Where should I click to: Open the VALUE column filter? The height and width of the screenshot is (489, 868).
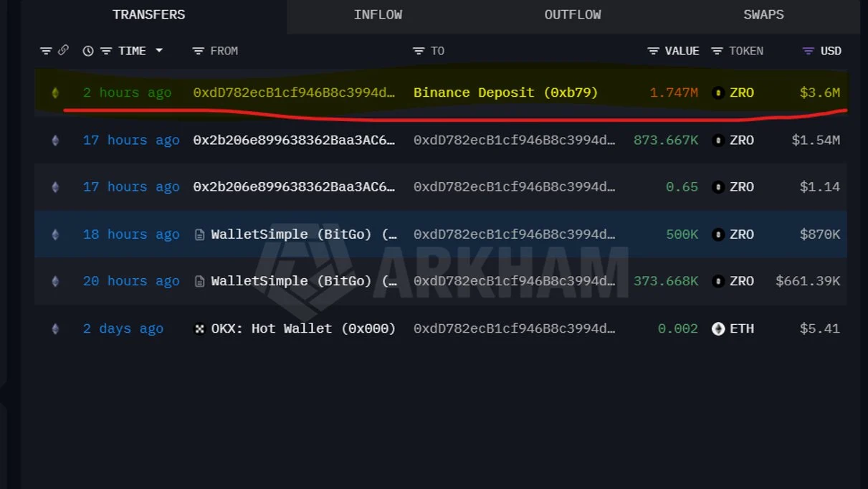[653, 51]
